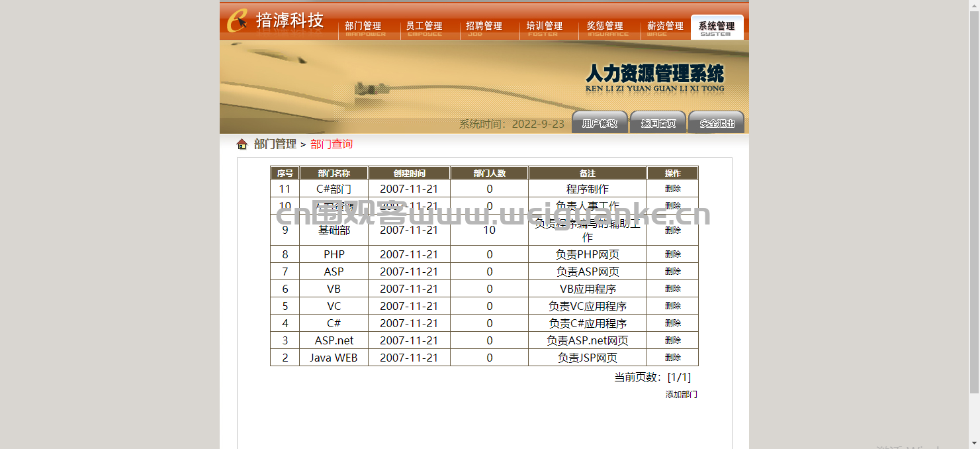Click the 负责JSP网页 remark cell
Image resolution: width=980 pixels, height=449 pixels.
(x=588, y=358)
